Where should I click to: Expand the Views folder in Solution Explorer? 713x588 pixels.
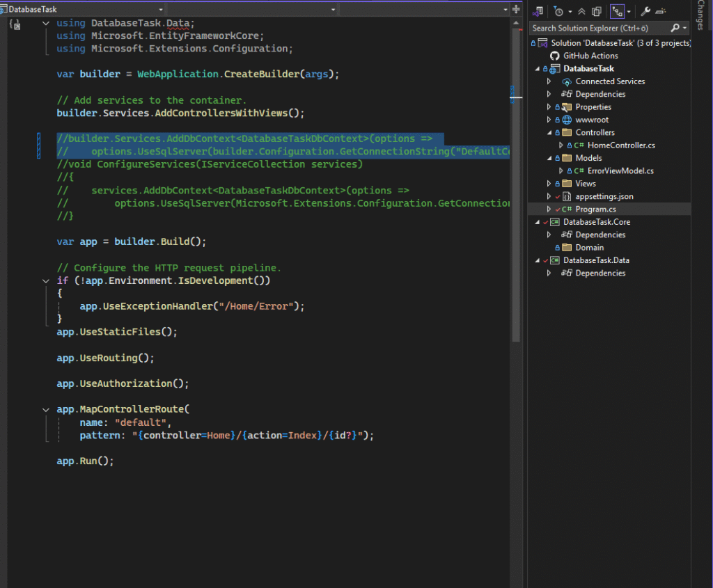pyautogui.click(x=549, y=184)
